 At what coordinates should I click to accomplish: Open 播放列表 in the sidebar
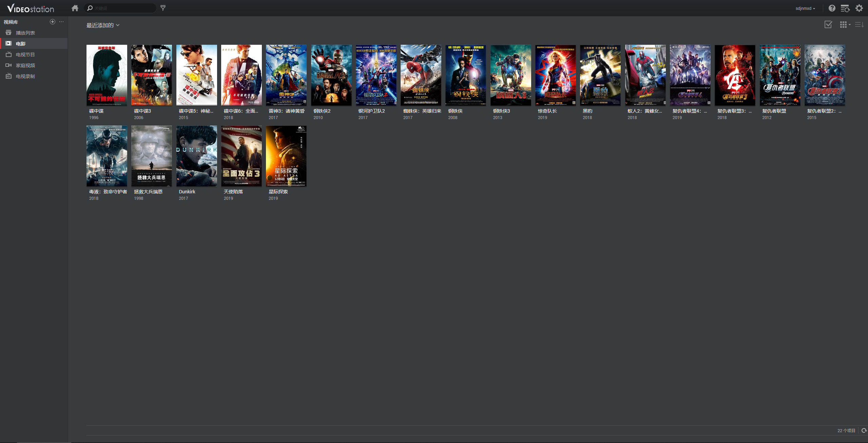pos(34,33)
